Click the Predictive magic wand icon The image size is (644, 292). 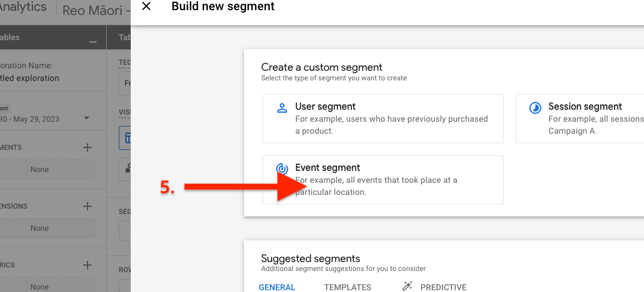[408, 287]
